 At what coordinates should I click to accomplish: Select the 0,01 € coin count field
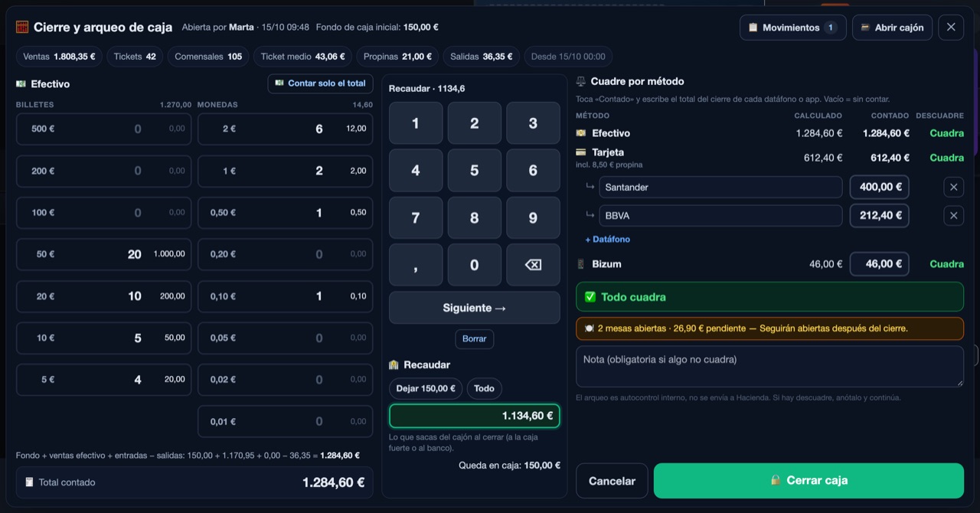(286, 421)
